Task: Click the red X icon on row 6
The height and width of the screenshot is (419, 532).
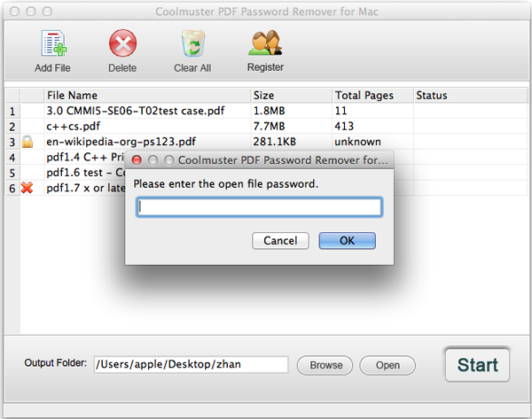Action: click(x=27, y=188)
